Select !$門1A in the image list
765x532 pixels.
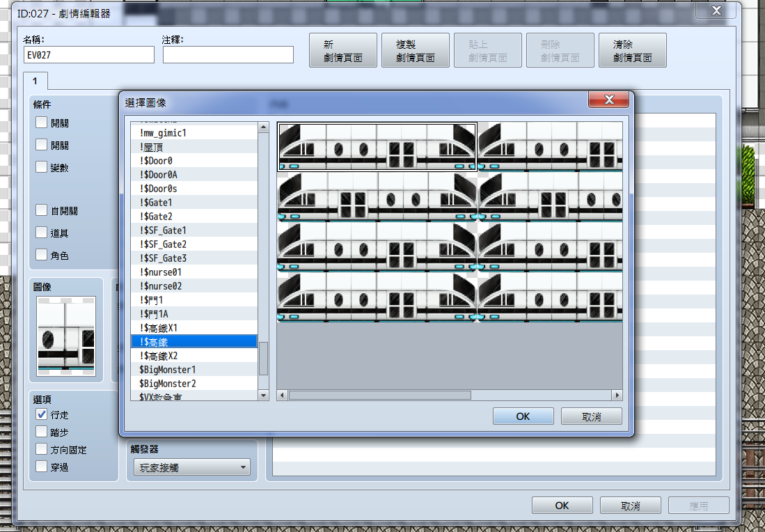(194, 314)
